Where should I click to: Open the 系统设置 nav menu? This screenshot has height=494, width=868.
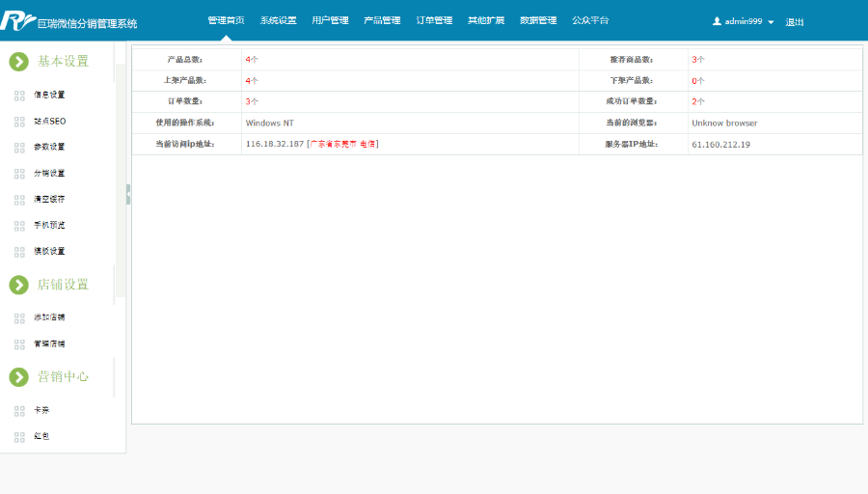click(278, 20)
